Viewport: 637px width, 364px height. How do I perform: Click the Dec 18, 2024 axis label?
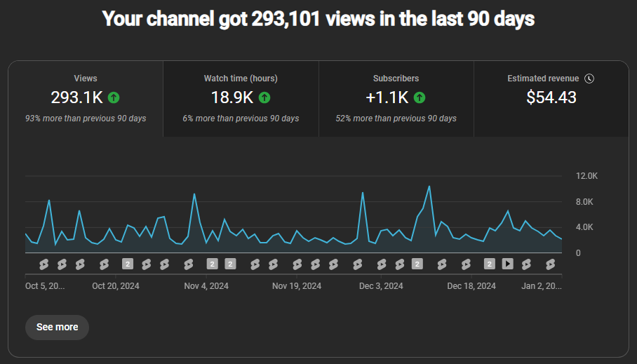point(471,286)
